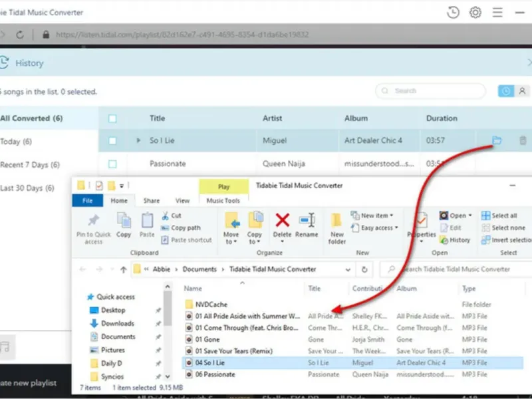Image resolution: width=532 pixels, height=399 pixels.
Task: Click Search Tidabie Tidal Music Converter box
Action: pos(456,269)
